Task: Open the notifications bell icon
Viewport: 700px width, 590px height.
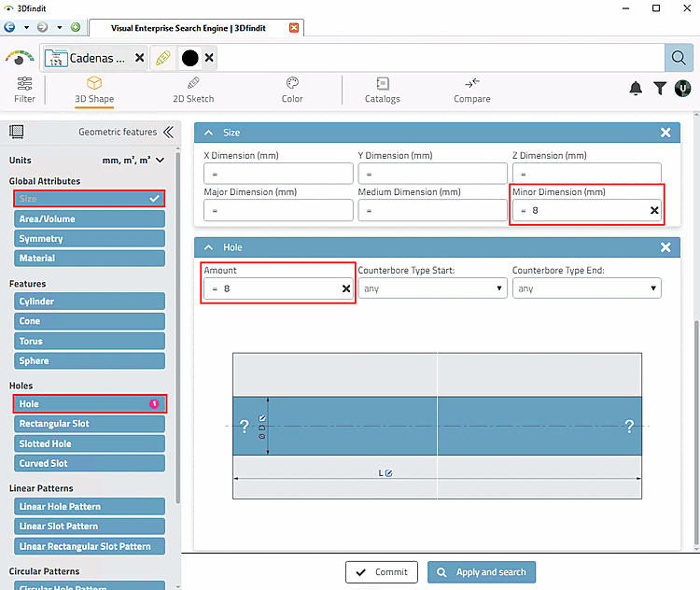Action: (636, 89)
